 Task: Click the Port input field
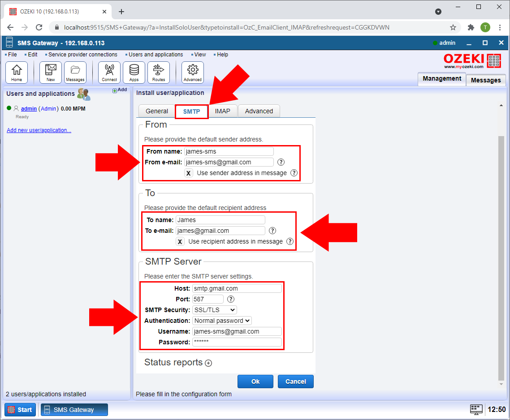point(208,299)
